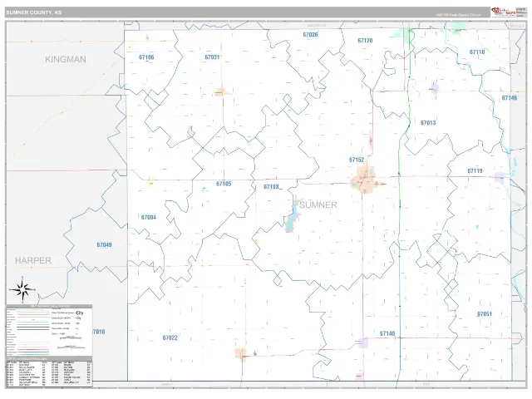Select ZIP code label 67051
This screenshot has width=532, height=399.
(x=485, y=314)
